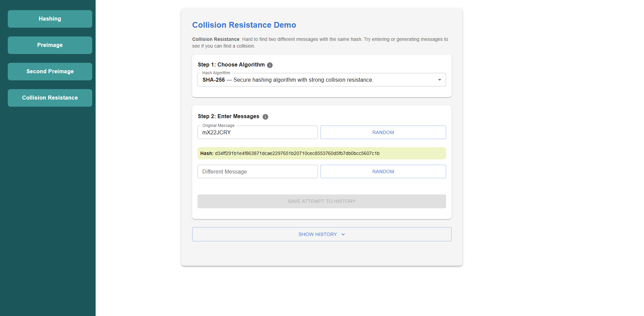Screen dimensions: 644x316
Task: Open the Second Preimage section
Action: [x=50, y=71]
